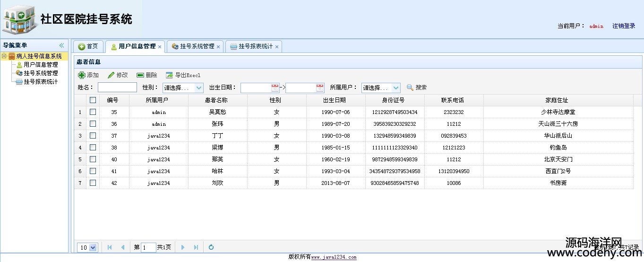Viewport: 644px width, 262px height.
Task: Open the start birth date calendar
Action: tap(275, 87)
